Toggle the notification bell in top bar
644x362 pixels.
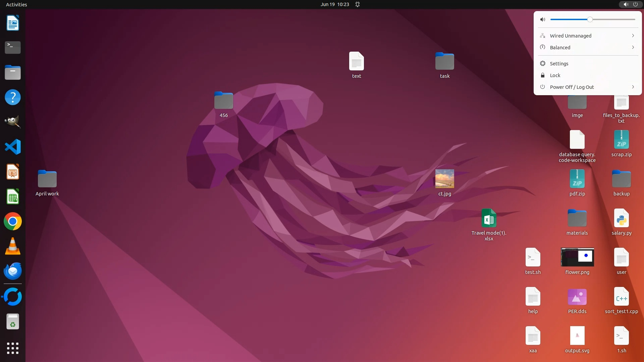coord(358,4)
